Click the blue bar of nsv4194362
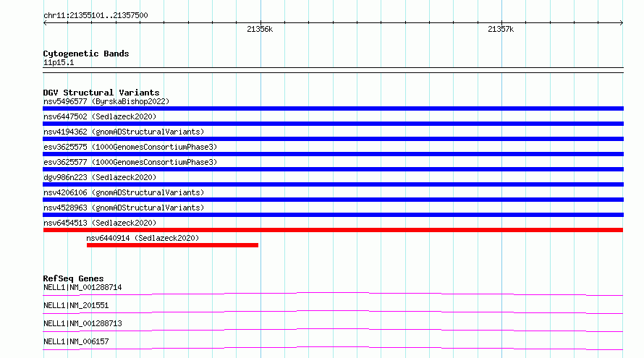Image resolution: width=644 pixels, height=358 pixels. [x=333, y=139]
